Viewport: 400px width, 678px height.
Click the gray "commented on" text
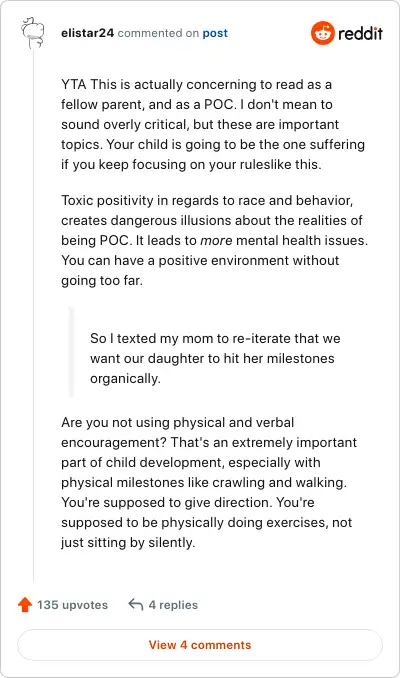pyautogui.click(x=158, y=33)
